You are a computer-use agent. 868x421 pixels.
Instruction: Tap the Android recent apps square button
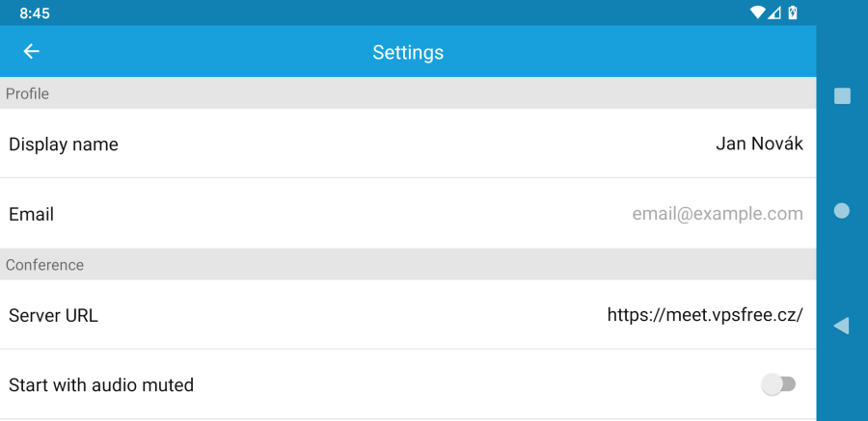[x=842, y=95]
